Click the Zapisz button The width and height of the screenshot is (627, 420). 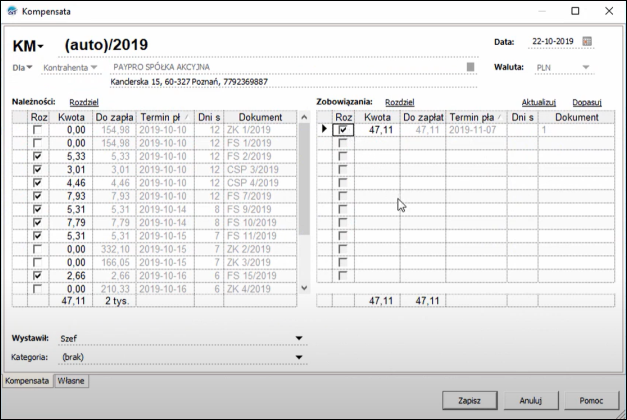[x=469, y=400]
